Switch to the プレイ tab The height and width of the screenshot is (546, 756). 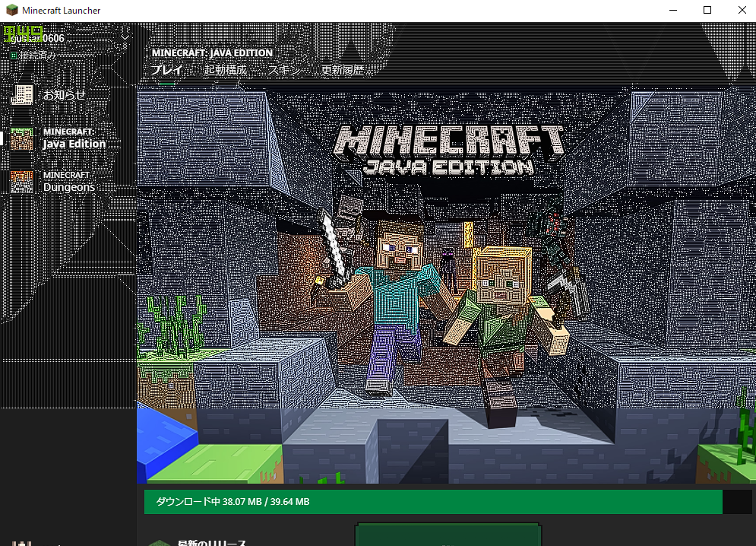167,70
